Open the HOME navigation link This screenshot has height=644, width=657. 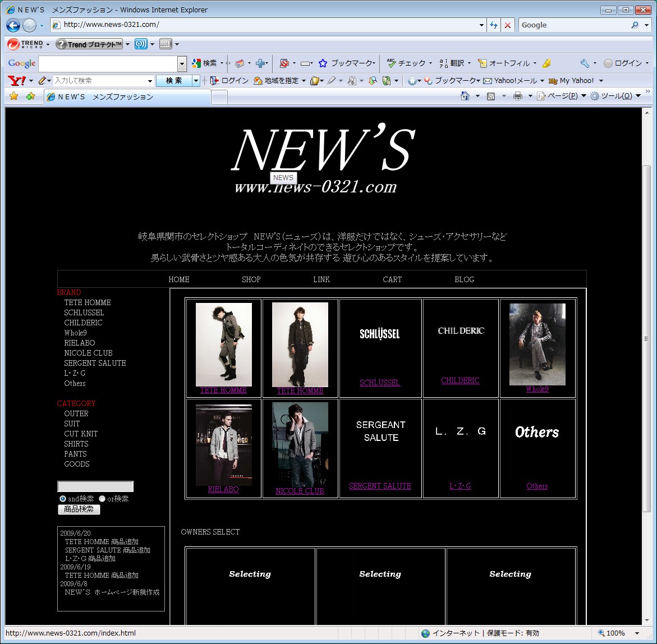[179, 279]
